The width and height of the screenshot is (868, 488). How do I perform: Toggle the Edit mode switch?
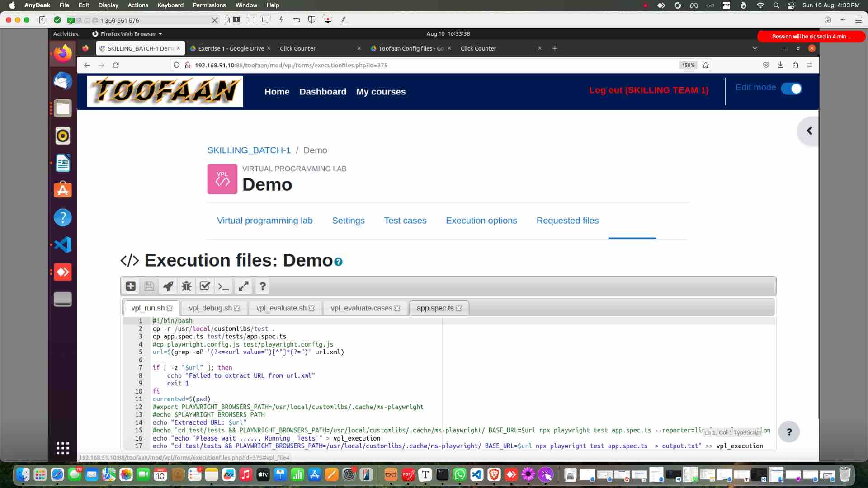tap(791, 89)
